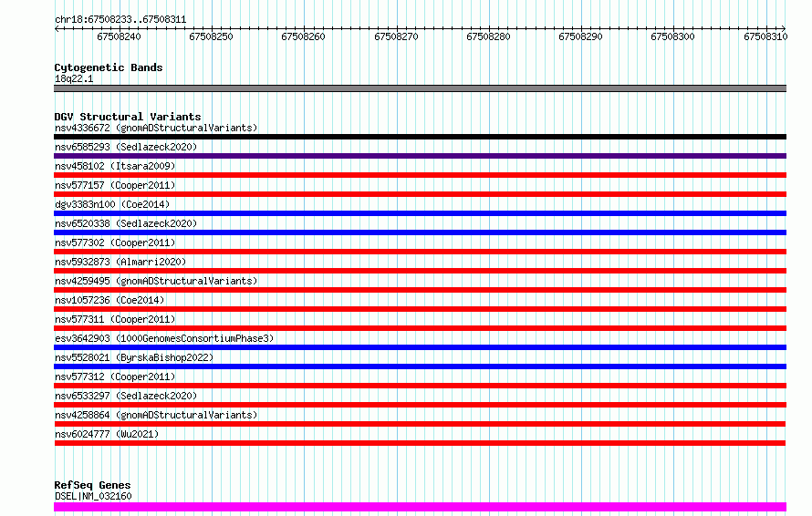
Task: Select the red bar under nsv6533297
Action: 420,405
